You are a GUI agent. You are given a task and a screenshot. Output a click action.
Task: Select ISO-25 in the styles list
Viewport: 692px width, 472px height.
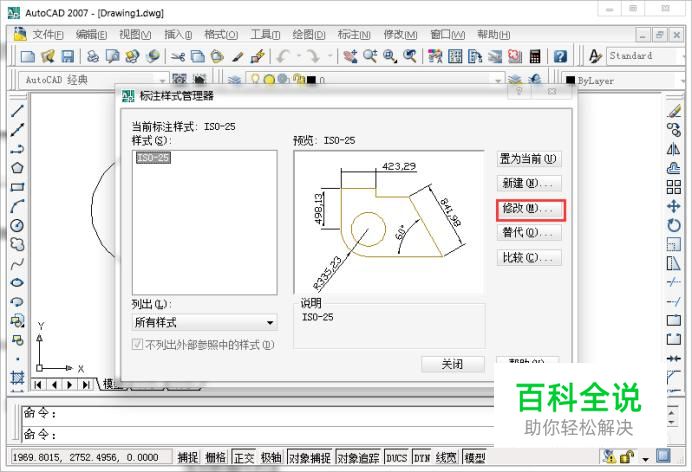[x=153, y=157]
